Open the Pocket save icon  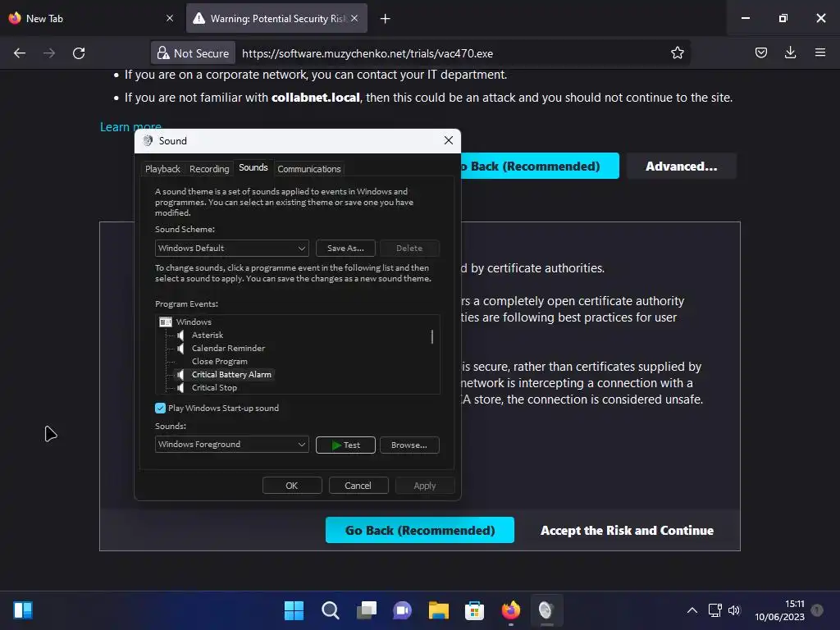[760, 52]
